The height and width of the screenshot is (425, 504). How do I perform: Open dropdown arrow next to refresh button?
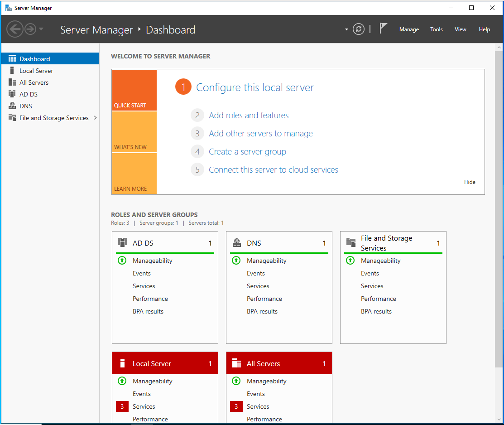(x=346, y=29)
